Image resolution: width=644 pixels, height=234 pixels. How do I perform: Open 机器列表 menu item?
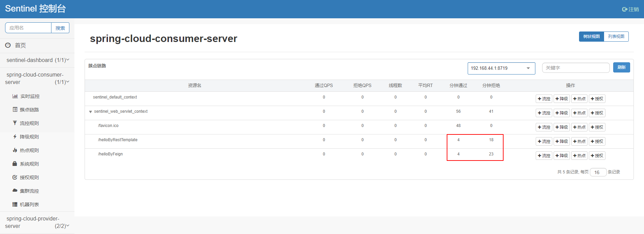tap(37, 205)
